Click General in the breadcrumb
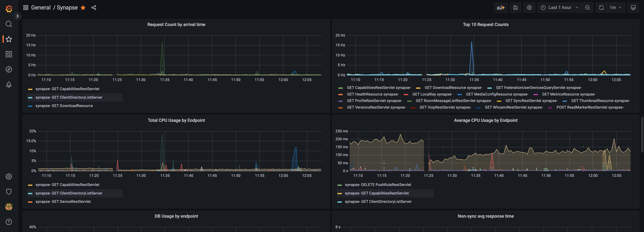 (x=41, y=7)
